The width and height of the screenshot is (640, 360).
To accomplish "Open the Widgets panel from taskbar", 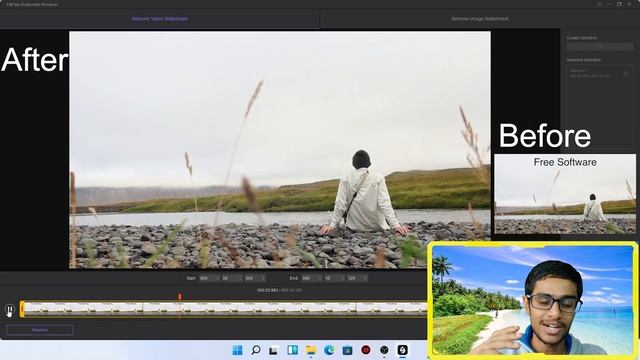I will coord(292,350).
